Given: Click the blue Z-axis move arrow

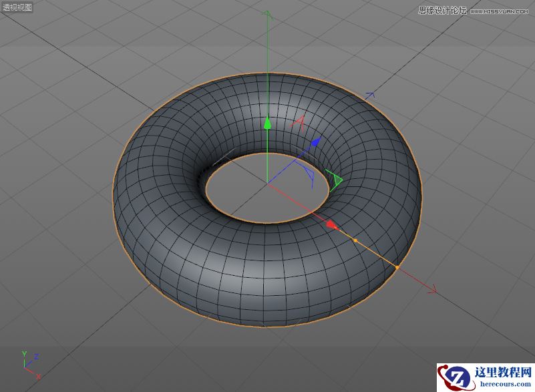Looking at the screenshot, I should 317,142.
